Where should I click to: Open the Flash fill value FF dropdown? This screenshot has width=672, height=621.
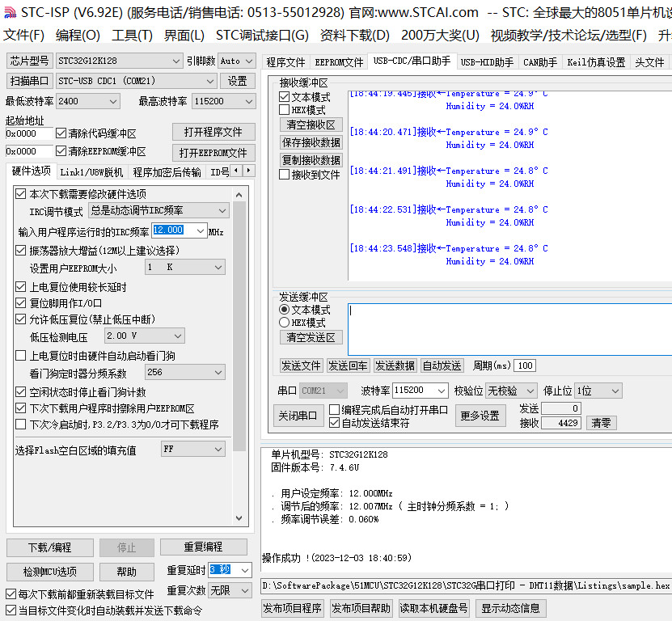click(x=192, y=449)
